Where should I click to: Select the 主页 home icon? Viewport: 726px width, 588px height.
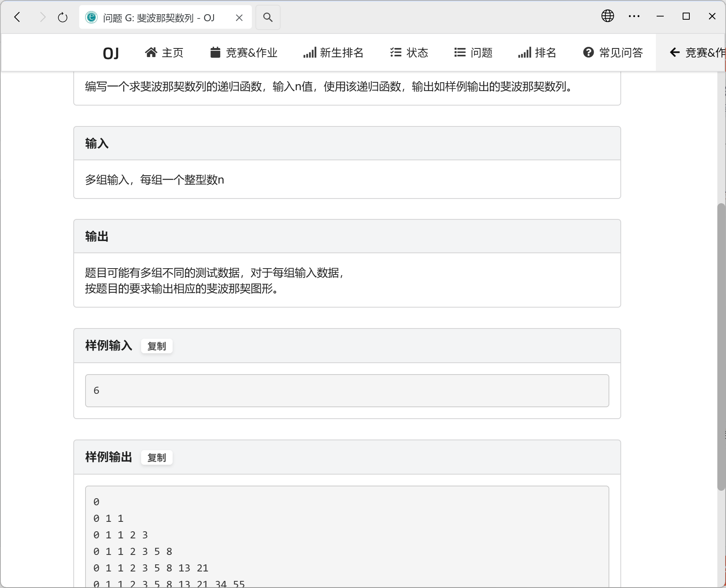pos(151,52)
